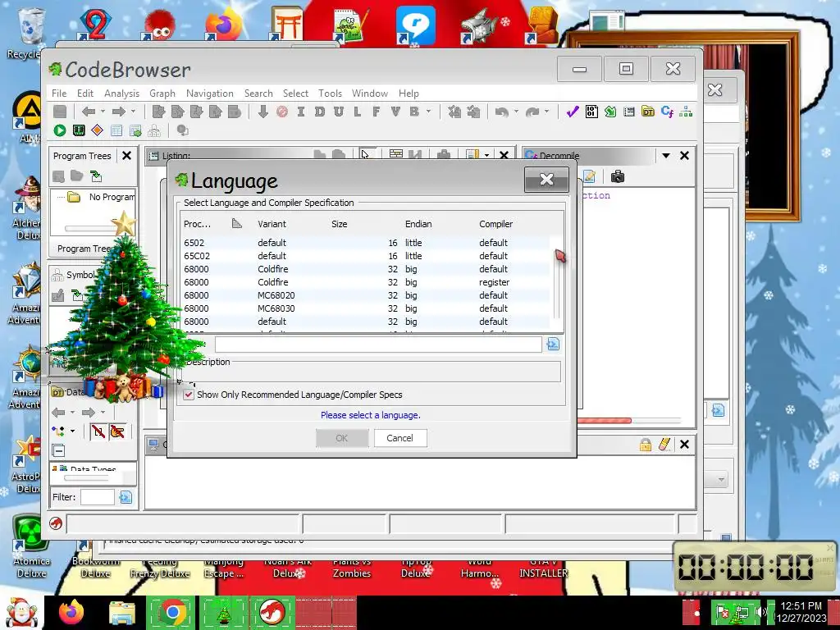
Task: Open the DT data types toolbar icon
Action: tap(648, 112)
